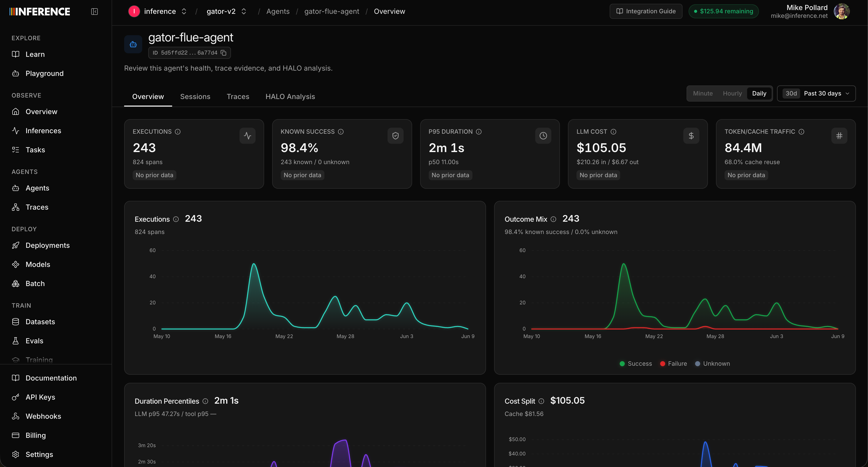Click the Inference logo
Image resolution: width=868 pixels, height=467 pixels.
pyautogui.click(x=40, y=12)
